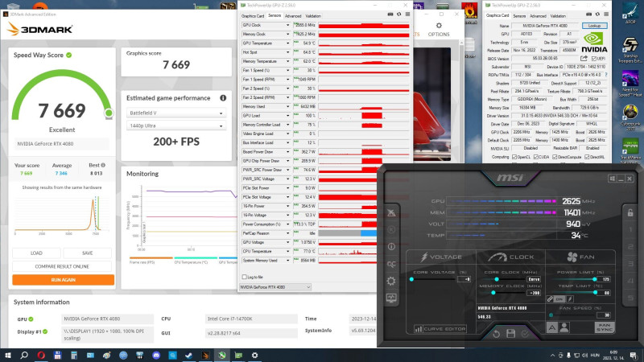Click COMPARE RESULT ONLINE button

point(62,266)
